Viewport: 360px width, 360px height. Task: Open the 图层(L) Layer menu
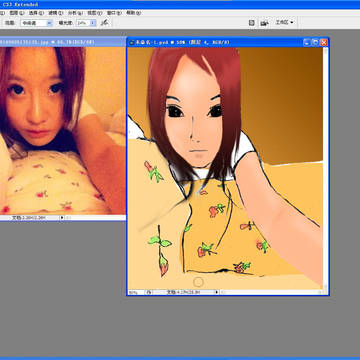17,13
